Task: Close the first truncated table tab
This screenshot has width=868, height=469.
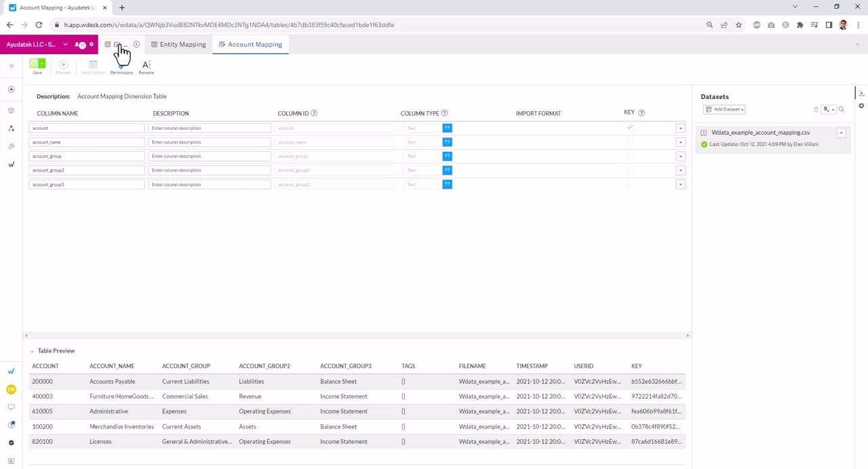Action: [x=136, y=45]
